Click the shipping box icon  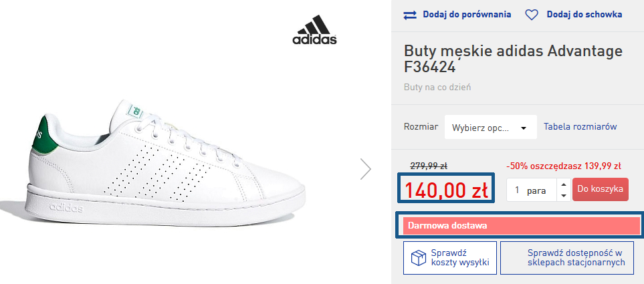pyautogui.click(x=419, y=258)
